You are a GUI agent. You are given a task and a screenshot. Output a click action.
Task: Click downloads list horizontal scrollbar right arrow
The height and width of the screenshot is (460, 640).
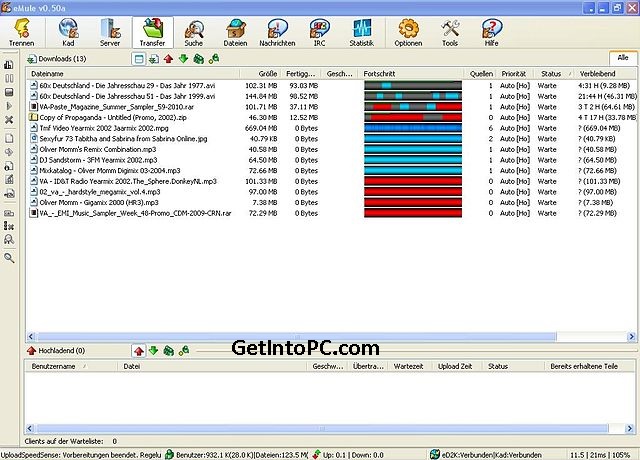click(x=631, y=337)
